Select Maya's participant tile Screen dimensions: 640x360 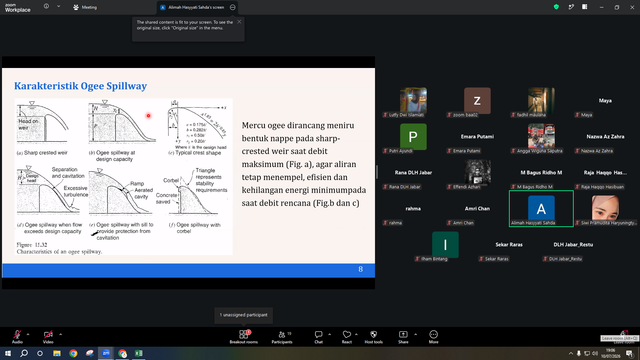coord(605,101)
